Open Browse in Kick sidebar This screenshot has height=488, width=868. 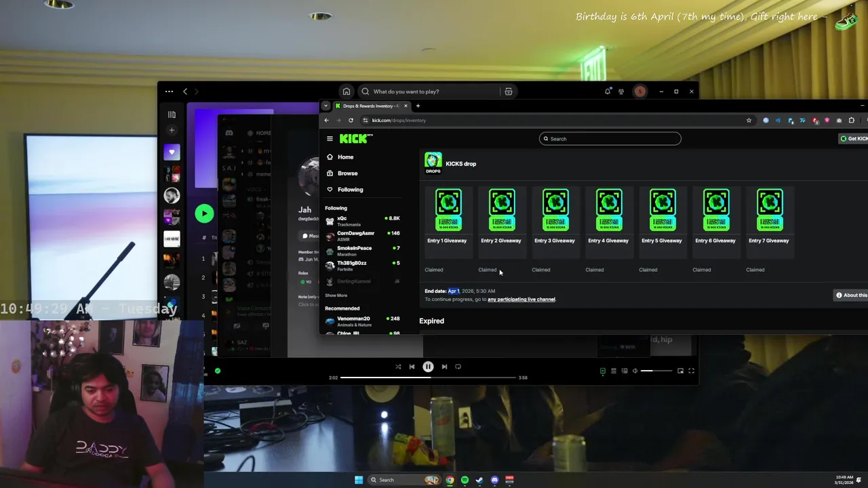pyautogui.click(x=347, y=174)
